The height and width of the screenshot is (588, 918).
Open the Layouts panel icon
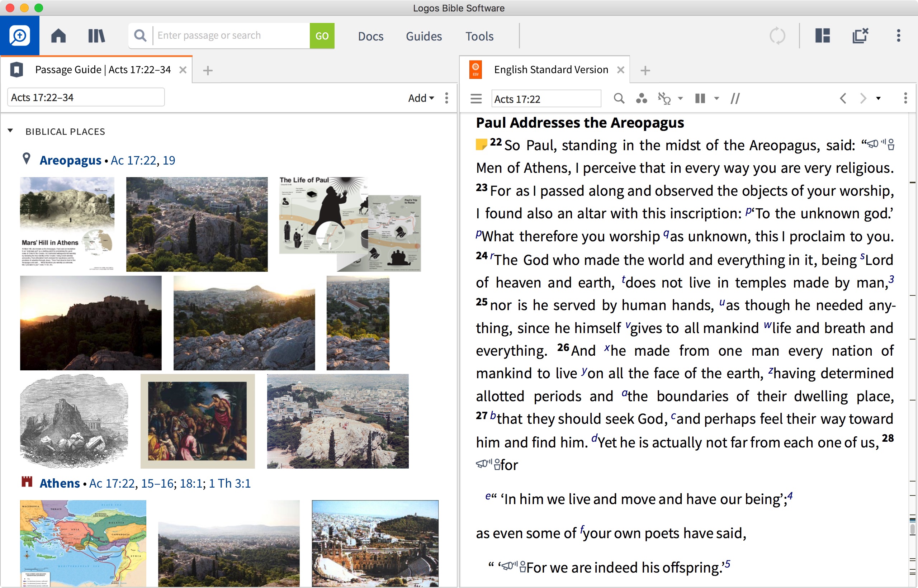pos(823,36)
